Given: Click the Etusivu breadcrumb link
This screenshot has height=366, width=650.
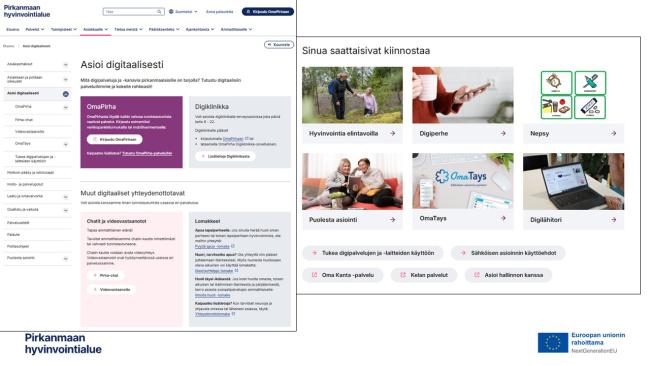Looking at the screenshot, I should [9, 46].
